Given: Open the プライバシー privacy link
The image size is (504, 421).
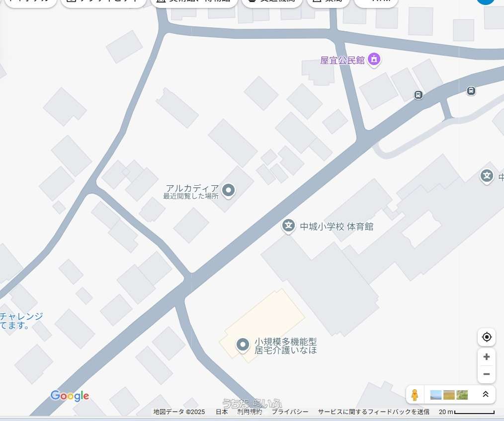Looking at the screenshot, I should coord(290,412).
